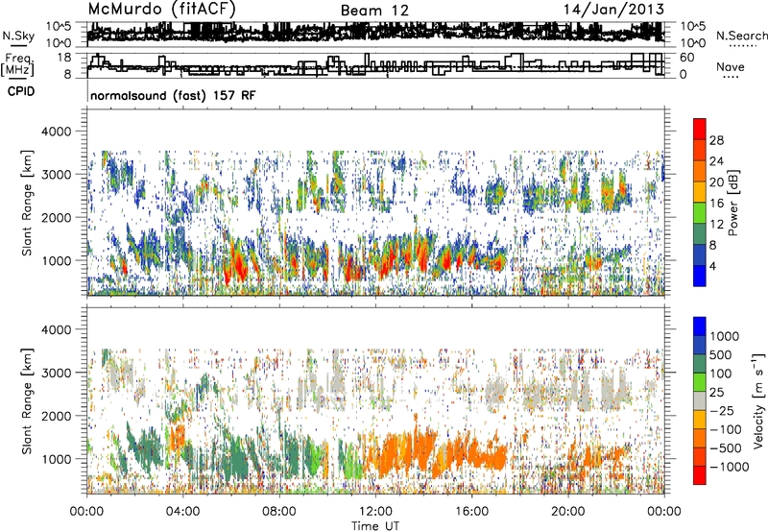Click the 'Power [dB]' colorbar label

click(732, 203)
